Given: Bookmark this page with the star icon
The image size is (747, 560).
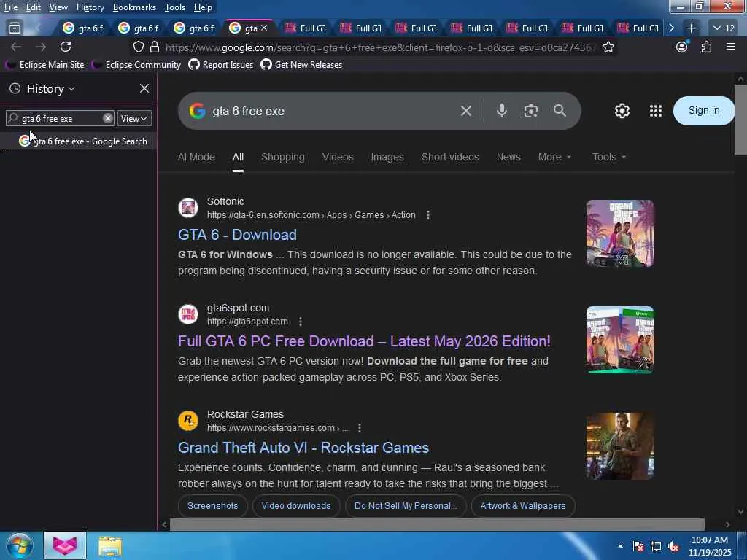Looking at the screenshot, I should [608, 47].
